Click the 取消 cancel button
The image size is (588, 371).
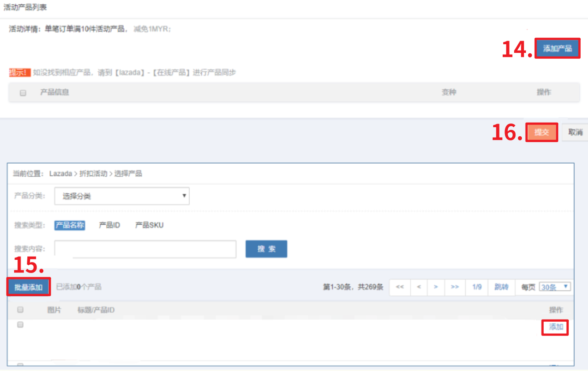[x=575, y=132]
